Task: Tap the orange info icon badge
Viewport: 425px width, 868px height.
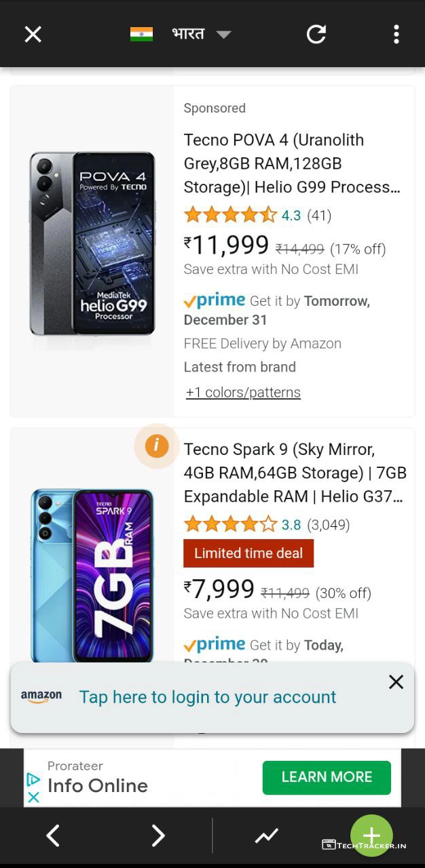Action: (157, 446)
